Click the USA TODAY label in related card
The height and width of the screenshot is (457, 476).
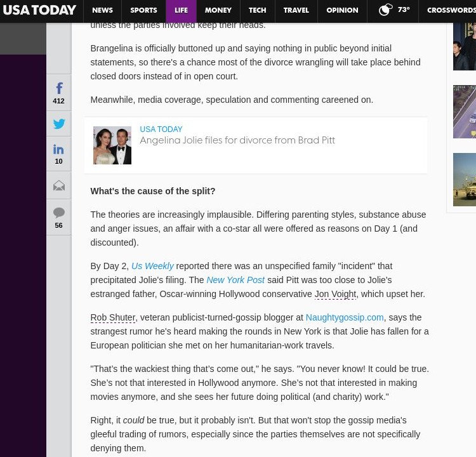[x=161, y=129]
